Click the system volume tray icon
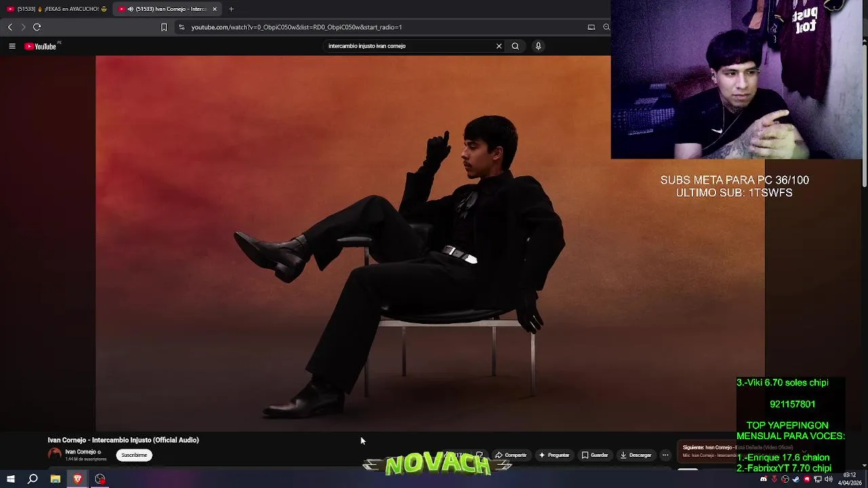This screenshot has width=868, height=488. click(829, 479)
